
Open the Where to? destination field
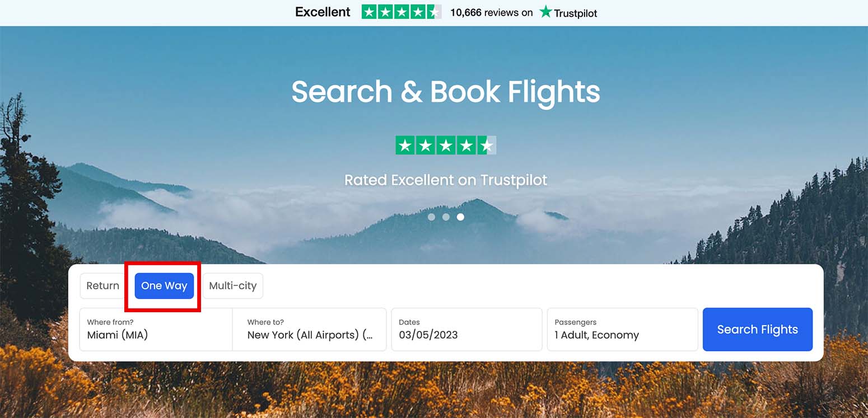tap(310, 330)
